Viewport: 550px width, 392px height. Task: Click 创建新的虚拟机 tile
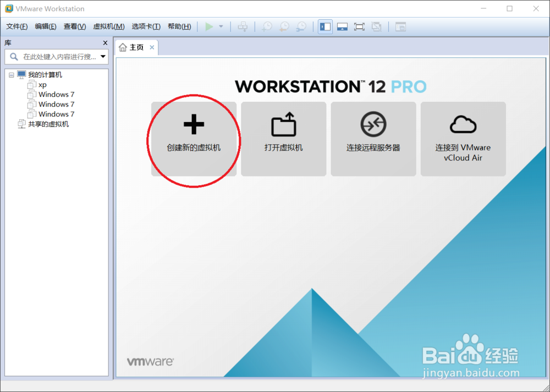(x=194, y=139)
